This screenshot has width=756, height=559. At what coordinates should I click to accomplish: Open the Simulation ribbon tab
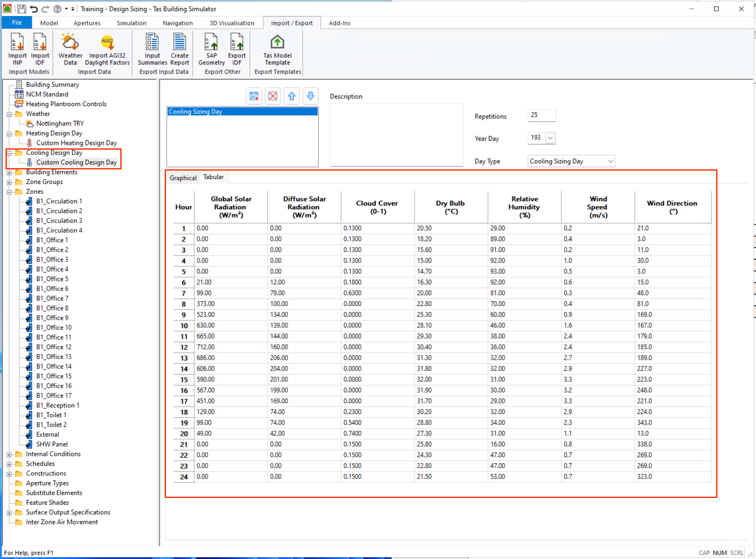131,23
